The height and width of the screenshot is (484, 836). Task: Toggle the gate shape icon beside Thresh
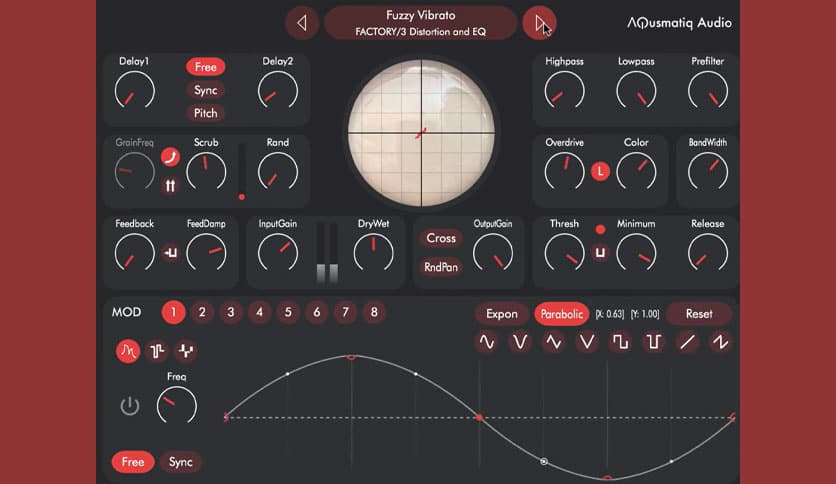[x=600, y=253]
